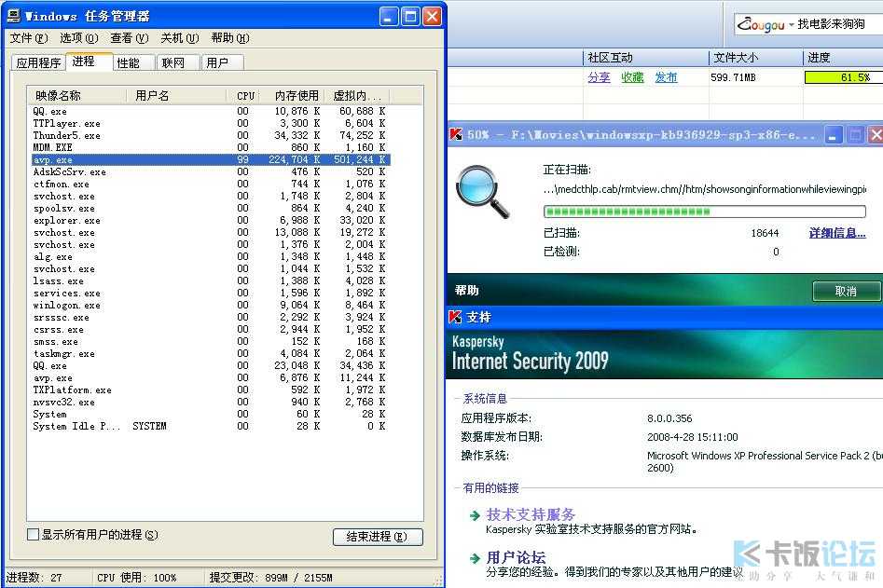Viewport: 883px width, 588px height.
Task: Click the green arrow beside 用户论坛
Action: click(x=475, y=558)
